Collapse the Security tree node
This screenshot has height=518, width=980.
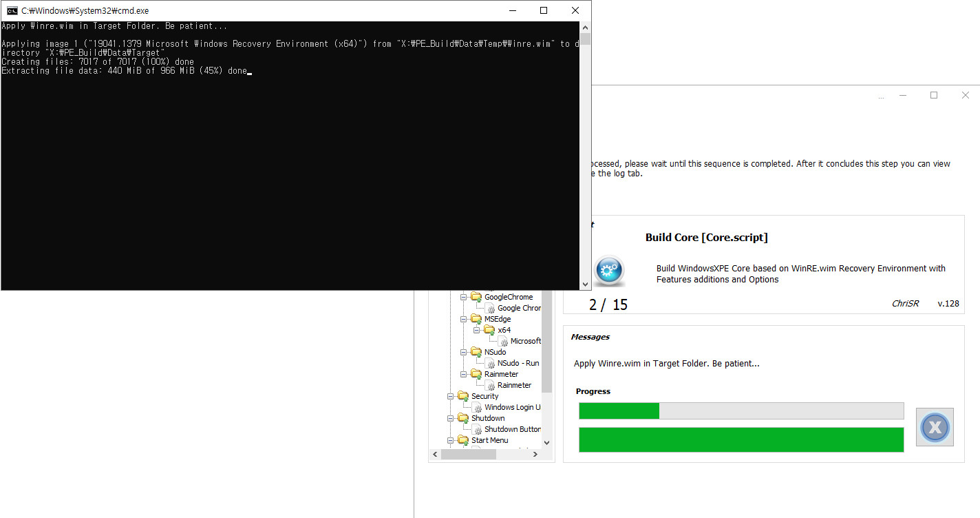(451, 396)
